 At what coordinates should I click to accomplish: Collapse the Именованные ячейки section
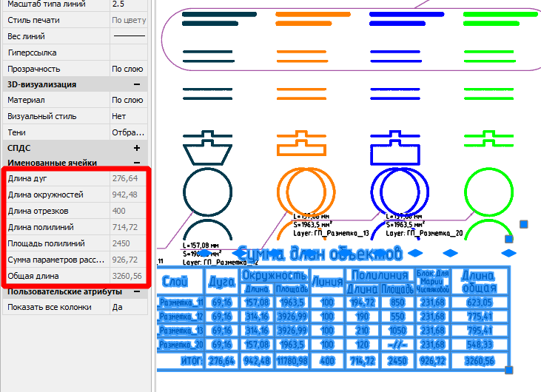pyautogui.click(x=137, y=163)
